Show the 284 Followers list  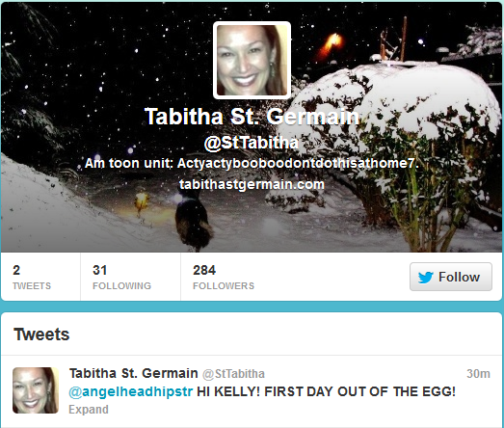tap(224, 277)
